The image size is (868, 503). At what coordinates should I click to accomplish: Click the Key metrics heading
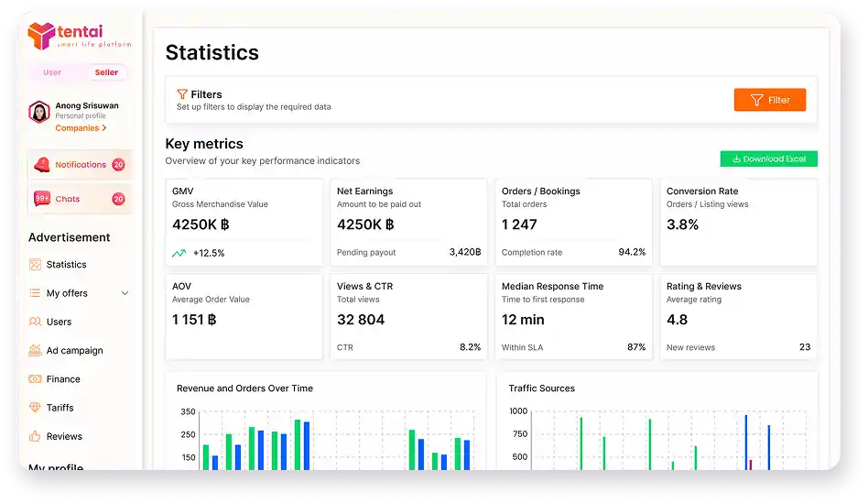tap(204, 144)
